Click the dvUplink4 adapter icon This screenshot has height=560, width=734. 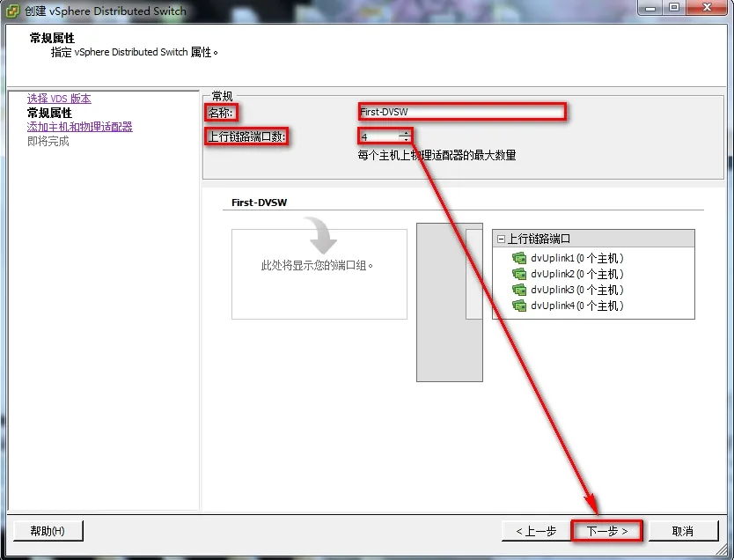(x=519, y=306)
